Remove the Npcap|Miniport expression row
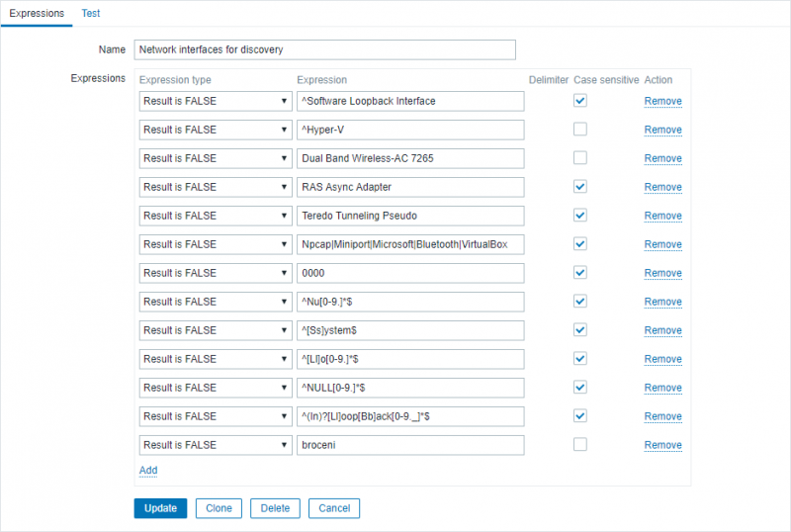Screen dimensions: 791x532 662,244
